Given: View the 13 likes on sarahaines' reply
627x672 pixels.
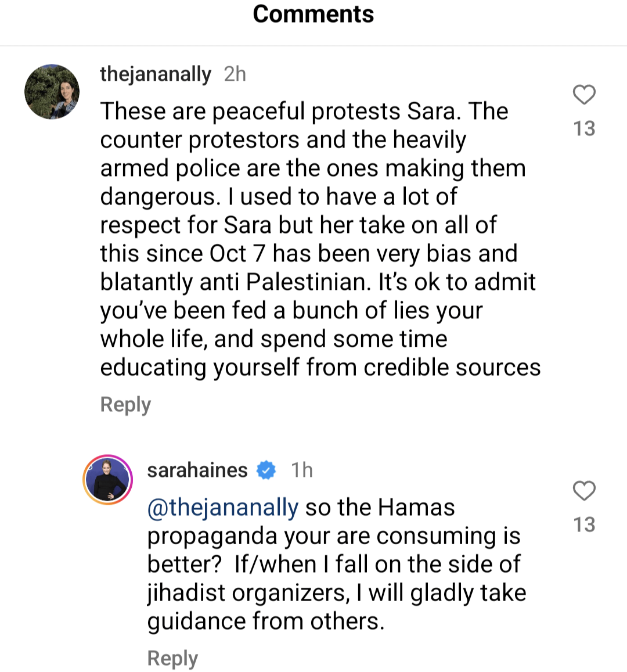Looking at the screenshot, I should click(584, 524).
